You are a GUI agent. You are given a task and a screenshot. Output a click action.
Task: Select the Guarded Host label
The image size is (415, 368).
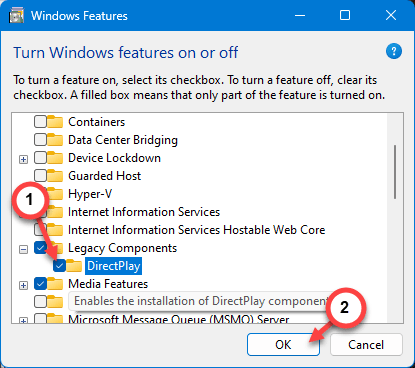[105, 176]
